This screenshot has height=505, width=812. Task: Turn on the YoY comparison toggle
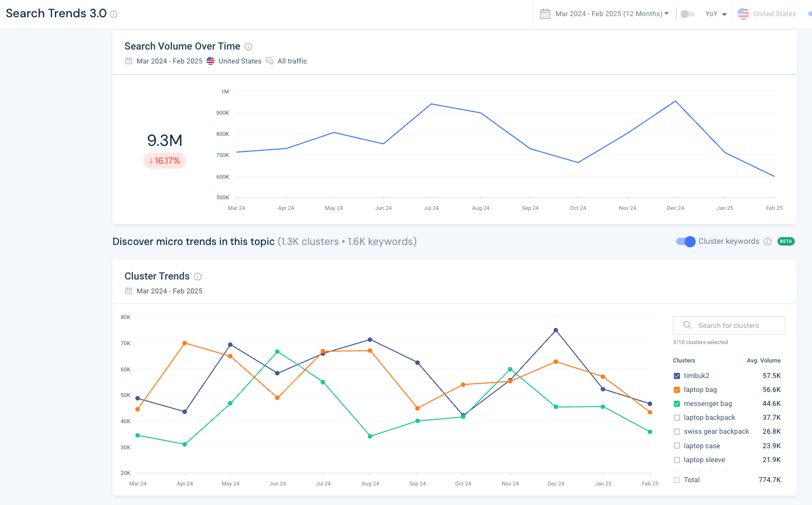(x=687, y=13)
